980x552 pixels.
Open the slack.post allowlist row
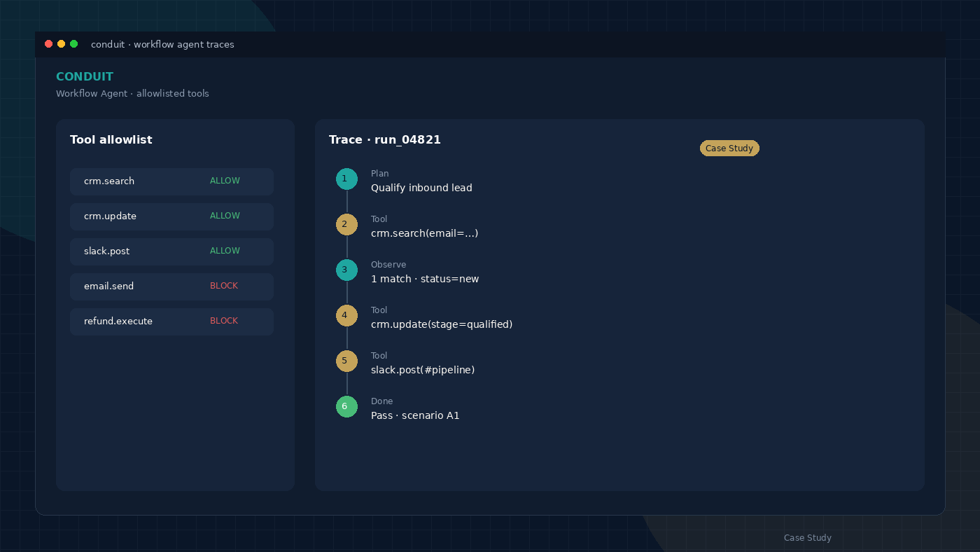click(x=171, y=251)
